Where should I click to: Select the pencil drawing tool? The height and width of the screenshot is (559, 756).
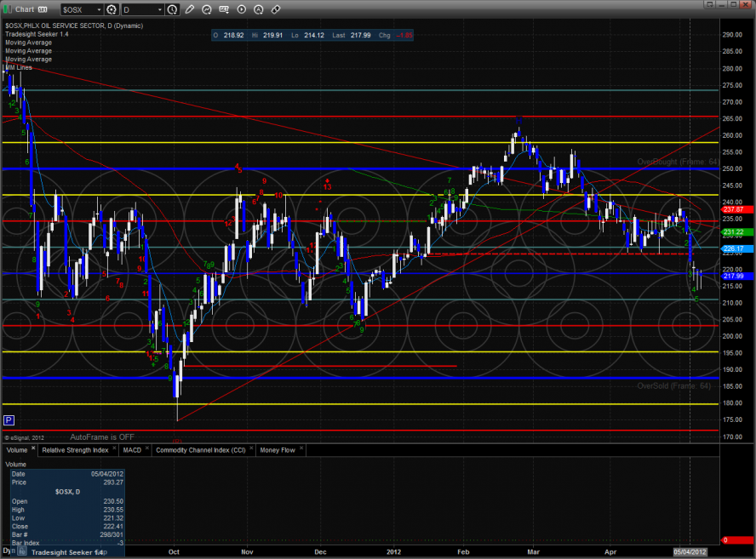click(191, 9)
